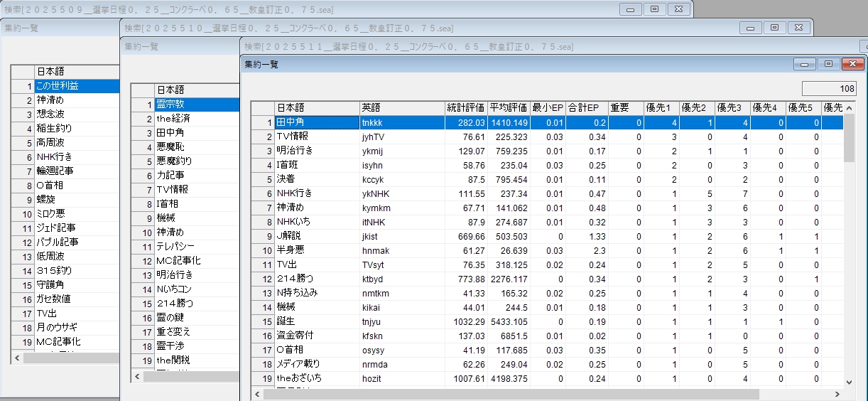868x401 pixels.
Task: Close the front 集約一覧 window
Action: pos(852,64)
